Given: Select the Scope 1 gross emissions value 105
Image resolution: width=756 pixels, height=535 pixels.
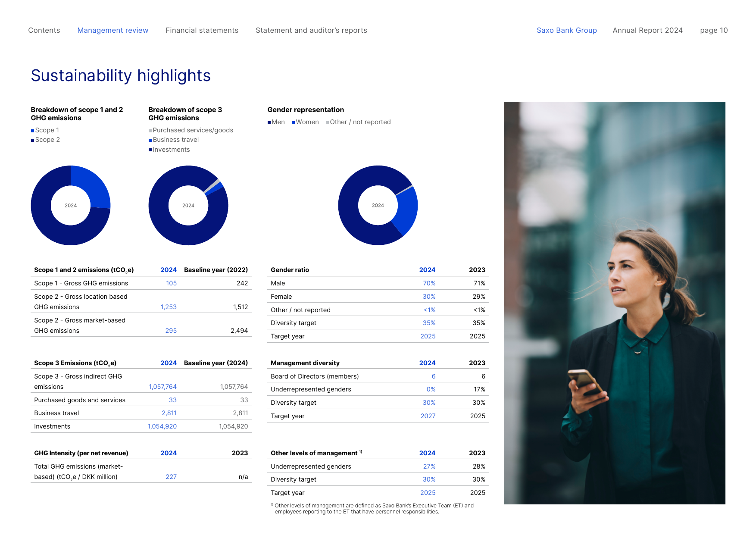Looking at the screenshot, I should [x=171, y=283].
